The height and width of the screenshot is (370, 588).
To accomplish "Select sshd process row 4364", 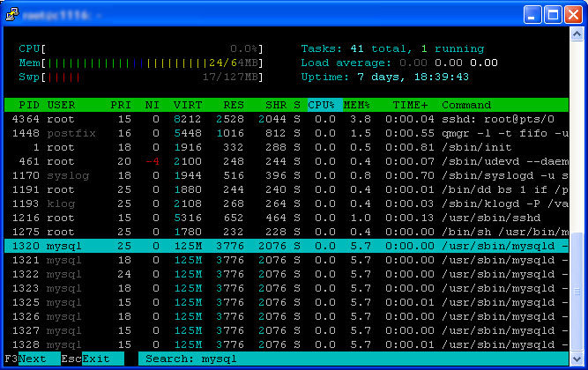I will pyautogui.click(x=287, y=119).
